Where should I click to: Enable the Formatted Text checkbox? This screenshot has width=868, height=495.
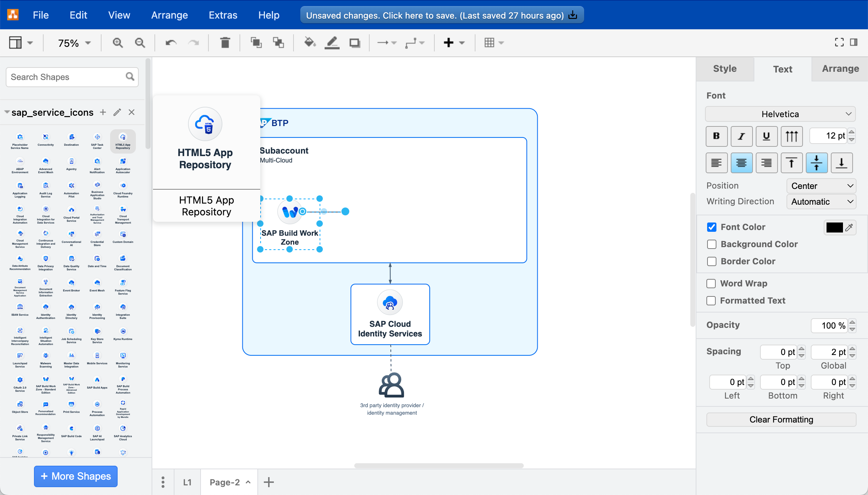(x=711, y=301)
